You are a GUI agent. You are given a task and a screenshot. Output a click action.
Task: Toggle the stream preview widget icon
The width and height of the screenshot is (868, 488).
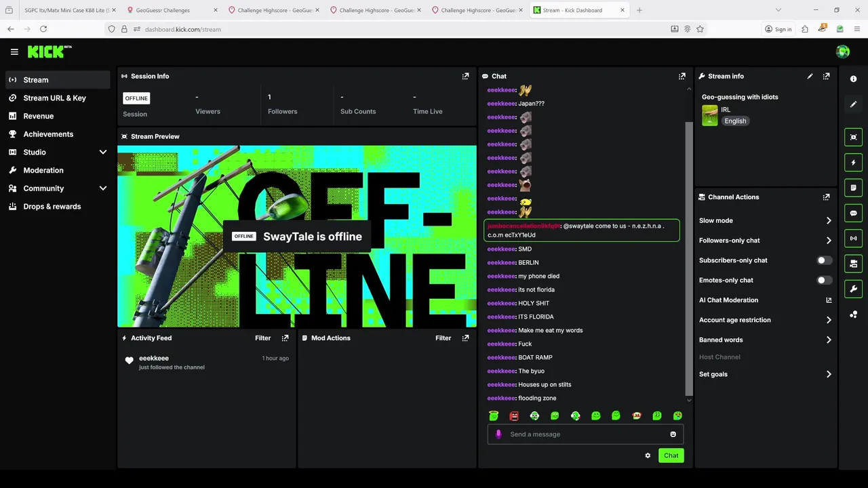[853, 137]
